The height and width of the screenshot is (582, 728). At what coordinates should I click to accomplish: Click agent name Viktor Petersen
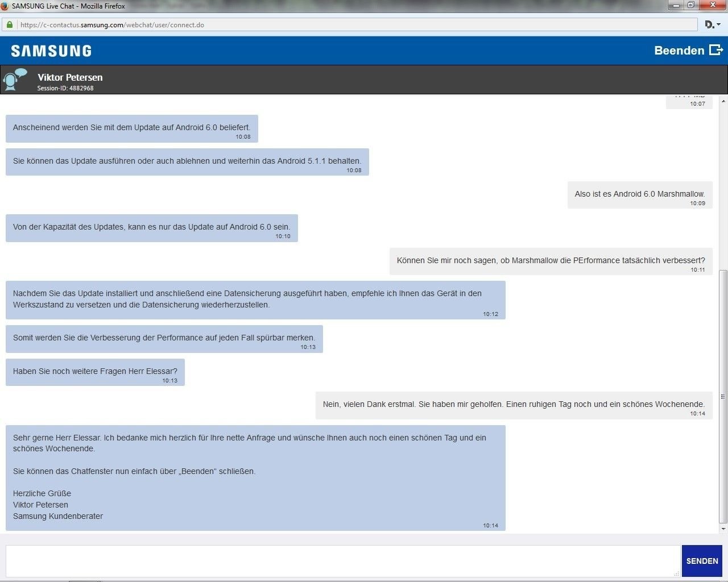70,77
